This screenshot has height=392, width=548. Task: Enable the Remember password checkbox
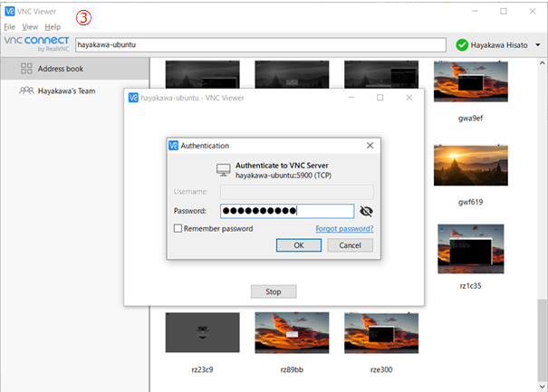point(178,229)
